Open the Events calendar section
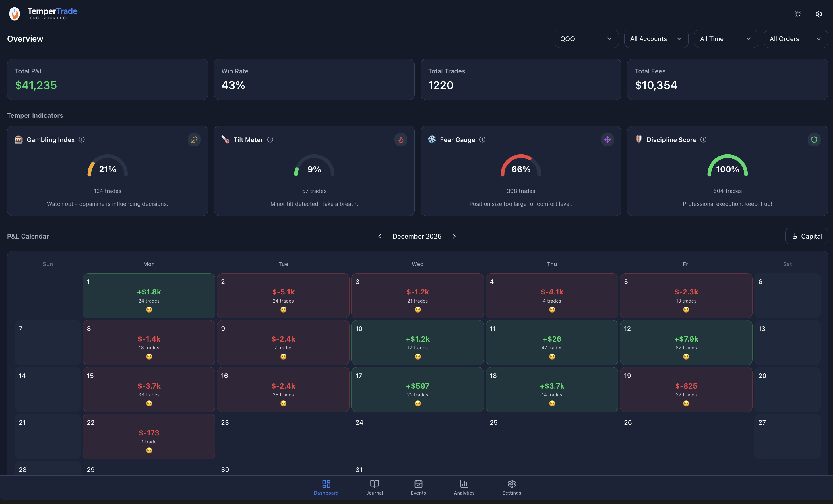Viewport: 833px width, 504px height. pos(418,487)
